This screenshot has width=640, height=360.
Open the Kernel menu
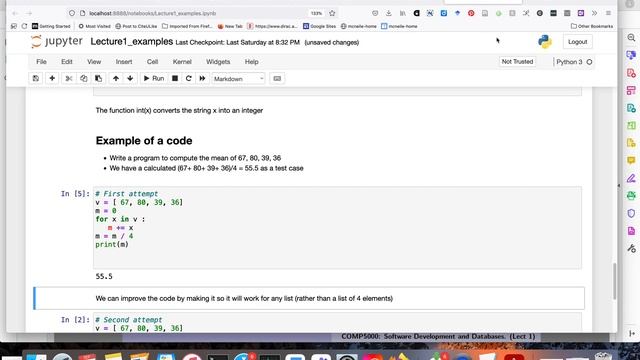pos(182,62)
